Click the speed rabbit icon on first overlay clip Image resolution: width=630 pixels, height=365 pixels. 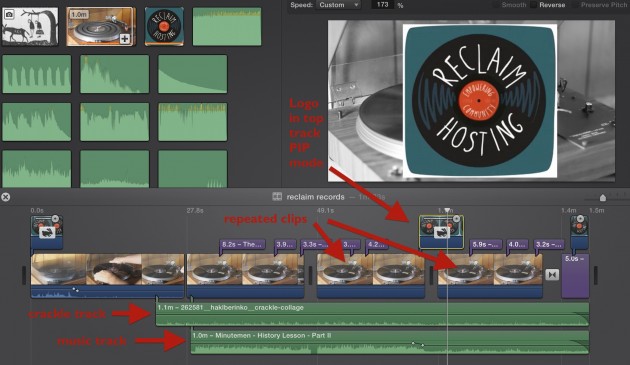(x=47, y=232)
